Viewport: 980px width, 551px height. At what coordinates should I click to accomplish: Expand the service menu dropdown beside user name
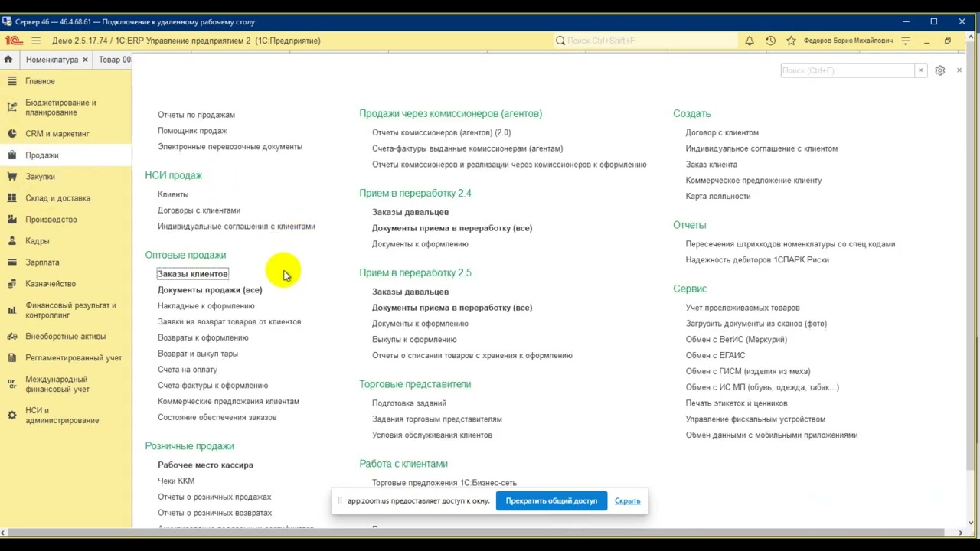click(906, 41)
